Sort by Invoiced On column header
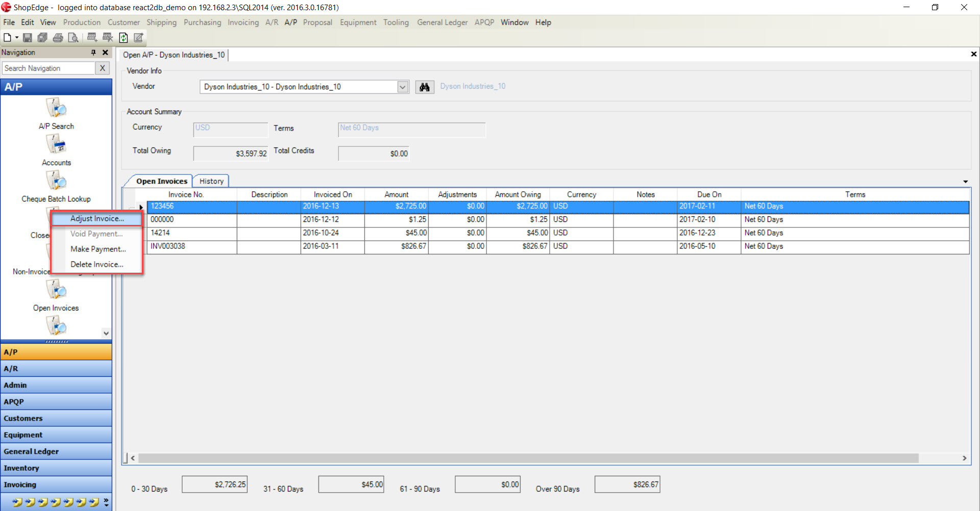Viewport: 980px width, 511px height. pos(333,194)
